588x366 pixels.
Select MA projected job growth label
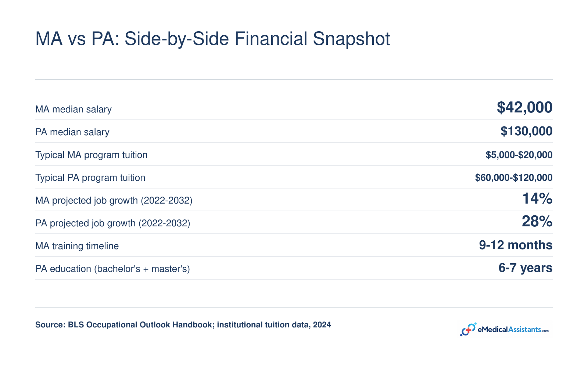tap(114, 200)
